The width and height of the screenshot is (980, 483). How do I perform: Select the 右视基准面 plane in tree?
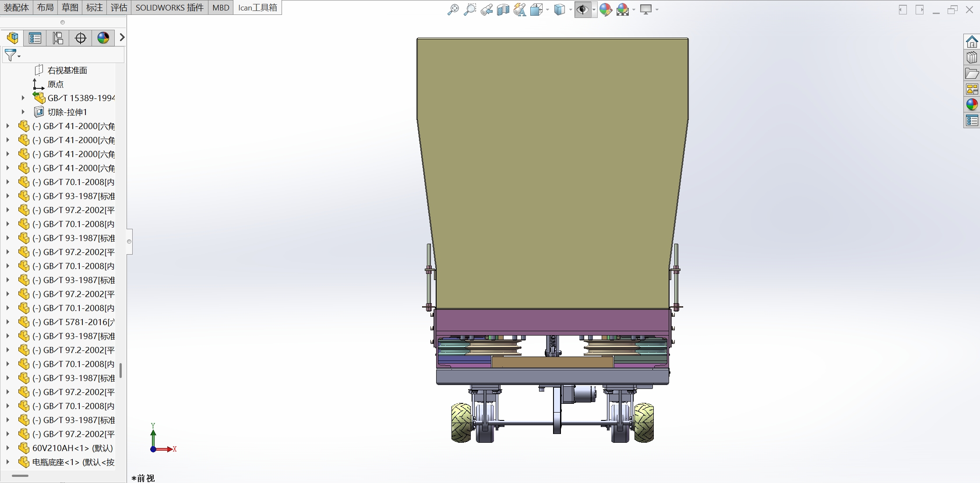pyautogui.click(x=67, y=70)
